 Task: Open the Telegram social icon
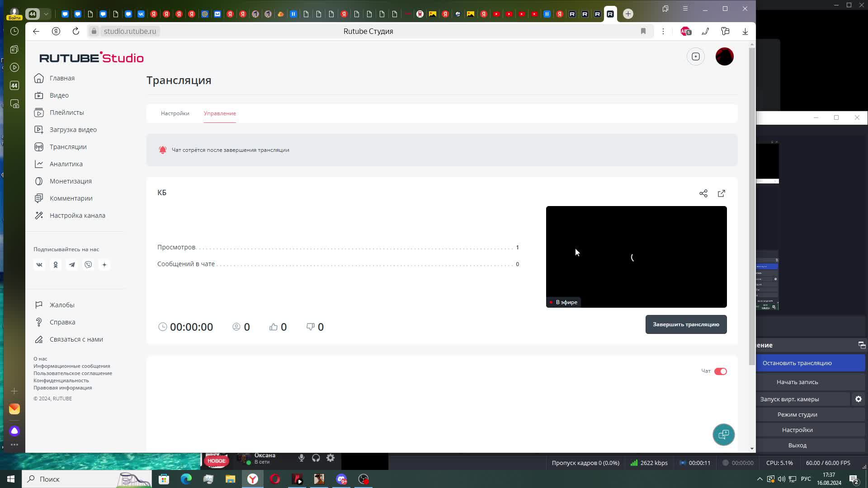pyautogui.click(x=72, y=265)
